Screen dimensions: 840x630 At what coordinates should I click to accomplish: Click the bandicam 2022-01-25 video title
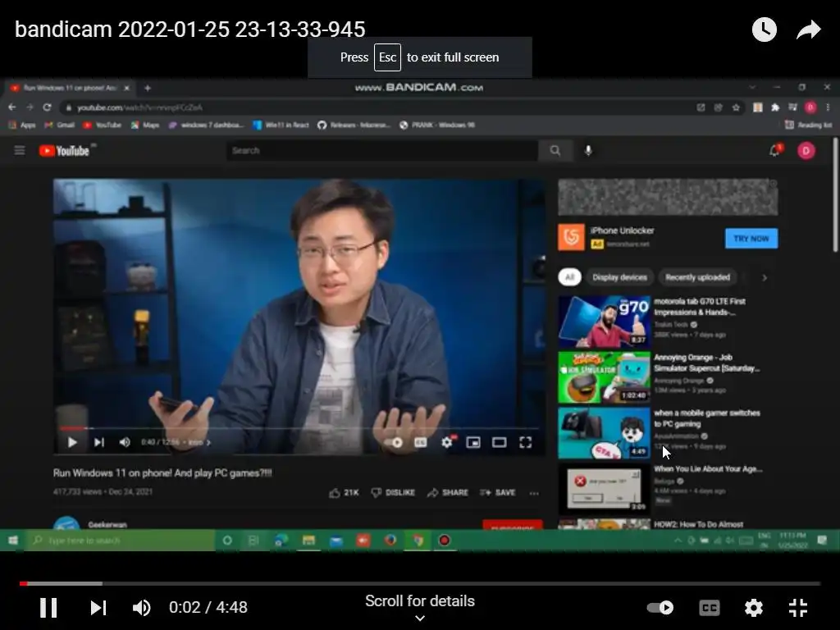pos(189,29)
